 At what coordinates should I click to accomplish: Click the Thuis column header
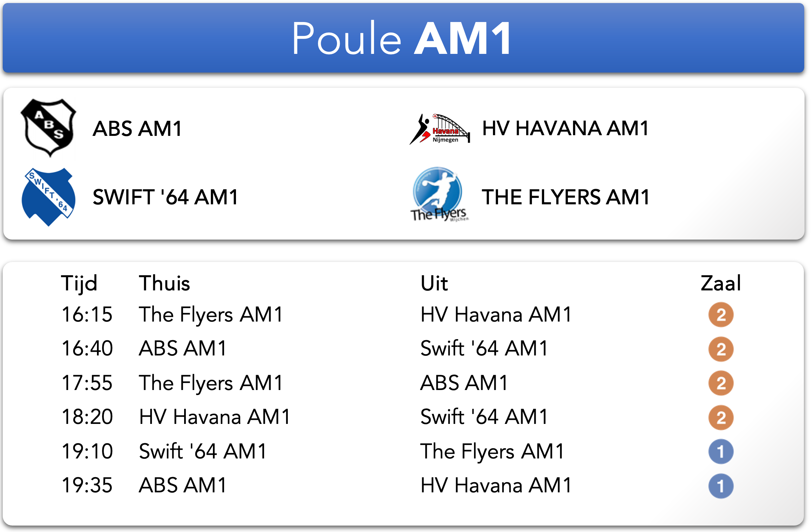click(164, 283)
